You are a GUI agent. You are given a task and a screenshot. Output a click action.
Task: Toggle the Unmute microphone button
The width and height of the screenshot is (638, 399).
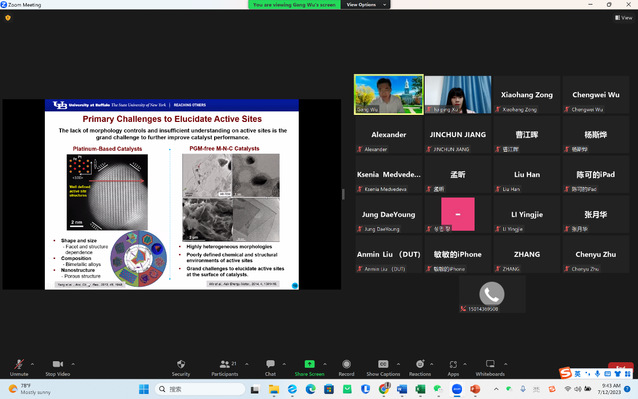point(19,364)
